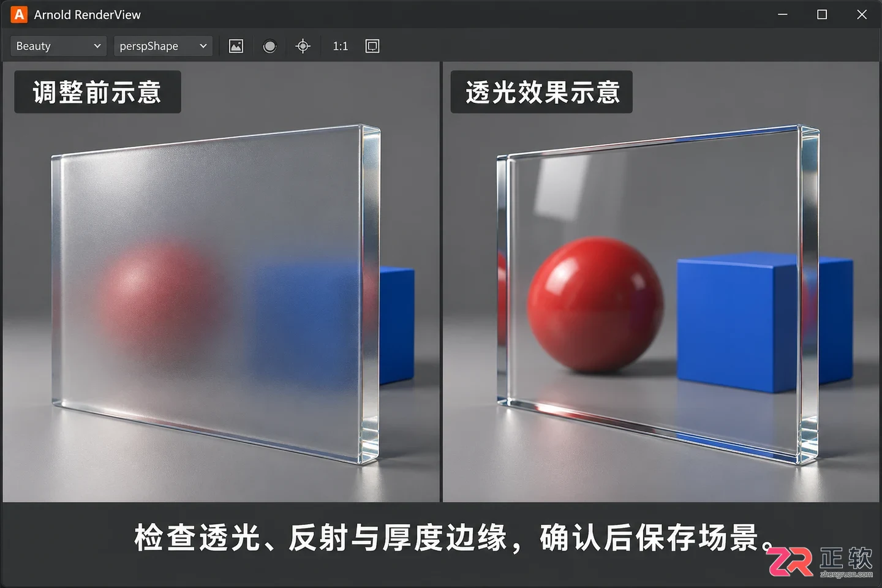
Task: Close the Arnold RenderView window
Action: (x=862, y=14)
